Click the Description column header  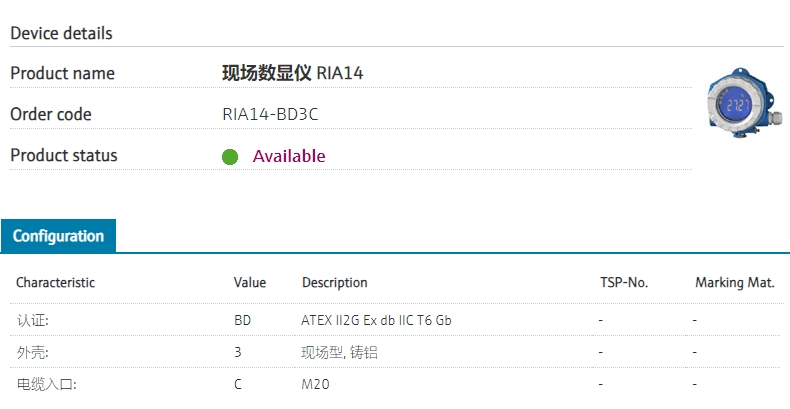tap(334, 283)
